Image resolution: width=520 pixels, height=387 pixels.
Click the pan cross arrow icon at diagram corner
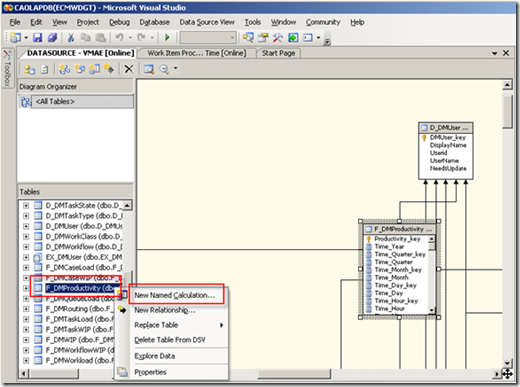(507, 374)
